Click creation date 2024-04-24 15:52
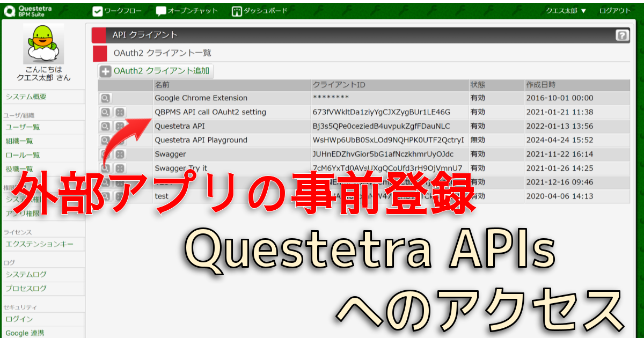 560,140
